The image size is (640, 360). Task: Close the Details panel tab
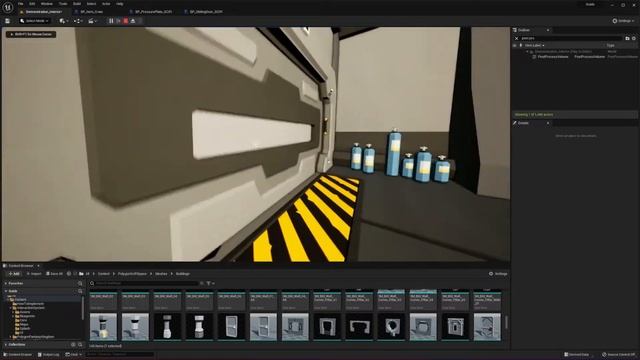(548, 123)
